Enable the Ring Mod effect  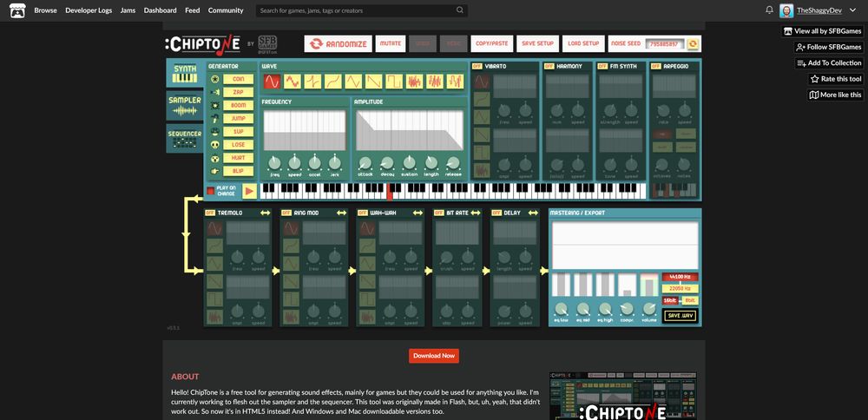click(286, 213)
